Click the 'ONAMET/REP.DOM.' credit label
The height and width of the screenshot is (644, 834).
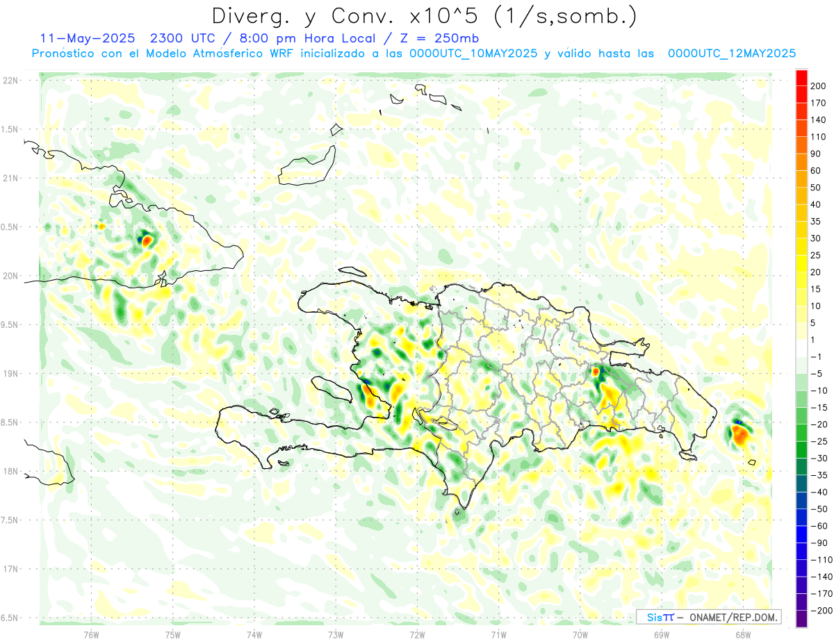[733, 617]
